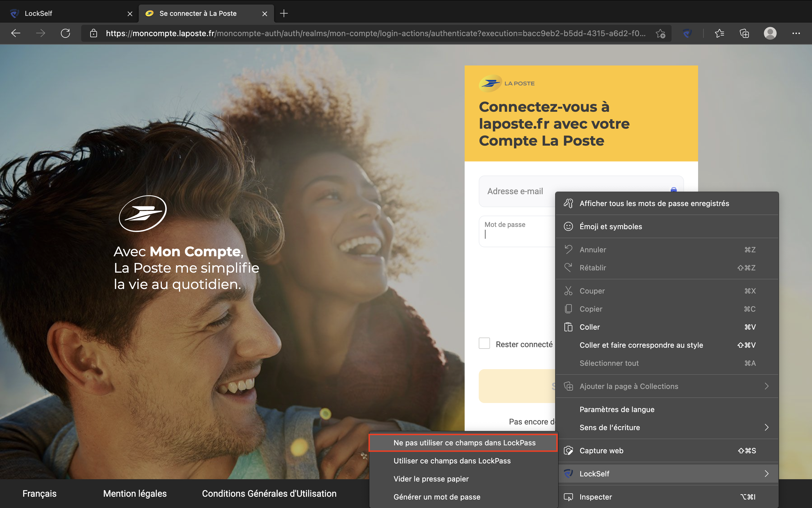Add this page to favorites star icon

660,33
